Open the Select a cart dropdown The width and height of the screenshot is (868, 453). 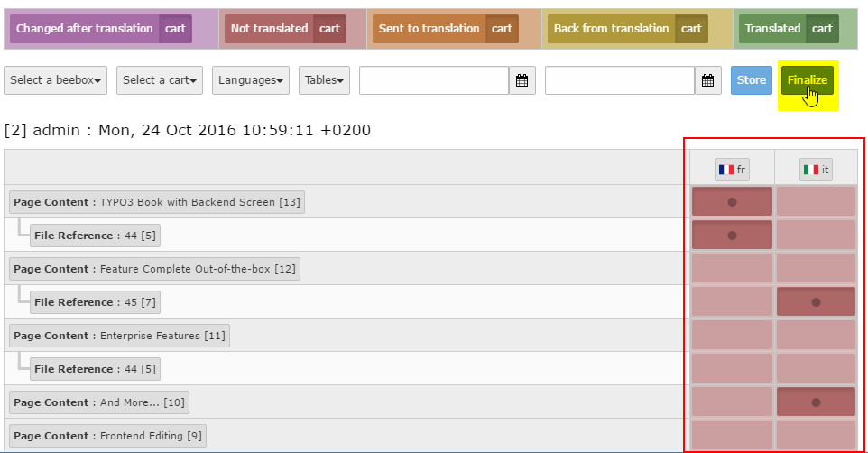coord(160,80)
